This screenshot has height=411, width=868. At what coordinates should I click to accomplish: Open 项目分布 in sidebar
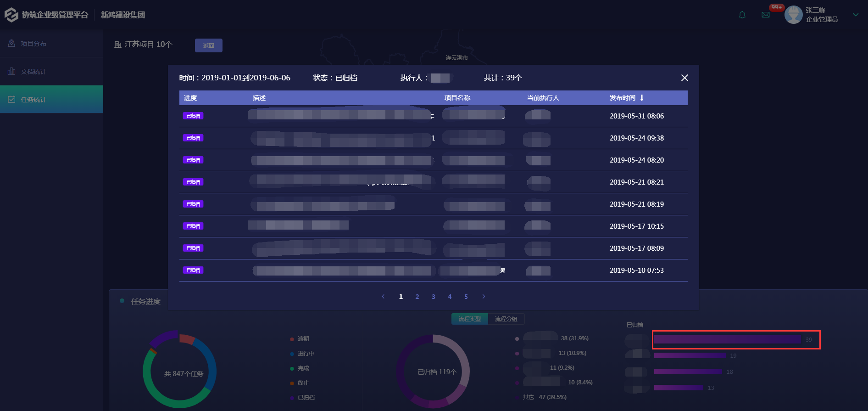[33, 44]
